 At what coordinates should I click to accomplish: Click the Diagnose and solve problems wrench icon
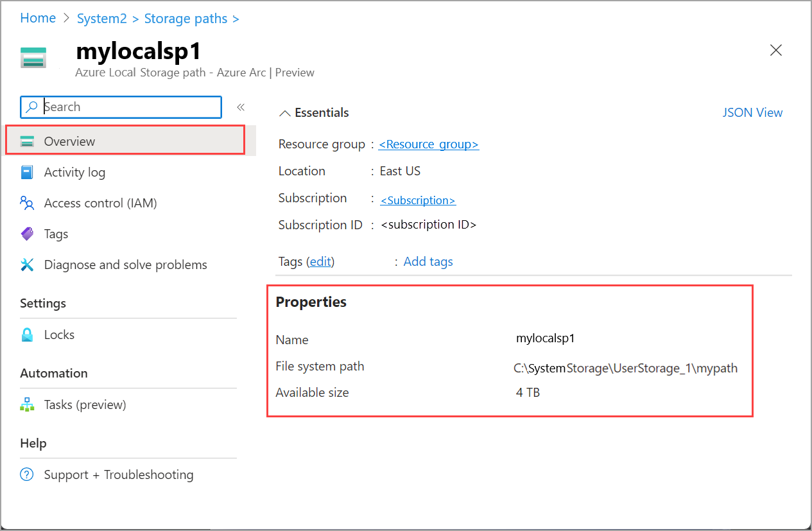tap(27, 265)
